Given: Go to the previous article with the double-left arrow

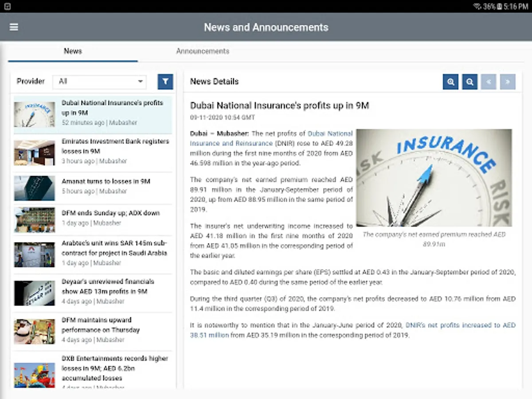Looking at the screenshot, I should 489,82.
